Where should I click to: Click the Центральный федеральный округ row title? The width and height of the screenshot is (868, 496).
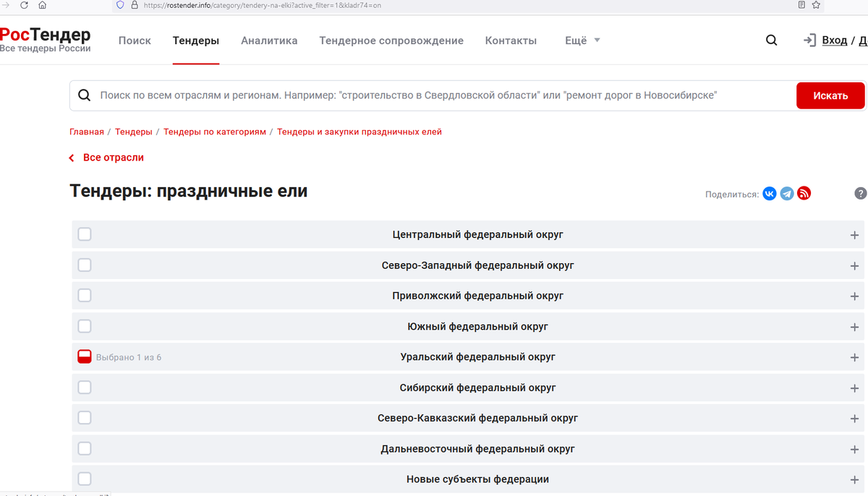[478, 234]
